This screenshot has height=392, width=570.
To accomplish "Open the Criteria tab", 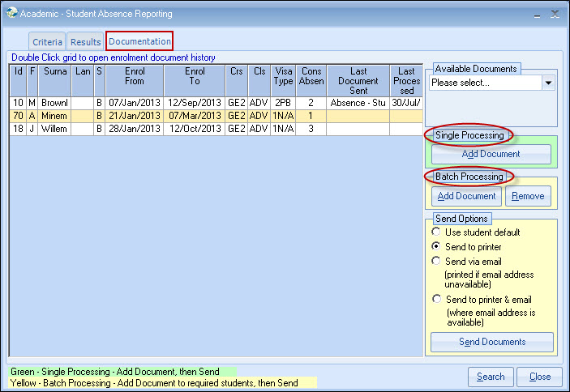I will [x=47, y=42].
